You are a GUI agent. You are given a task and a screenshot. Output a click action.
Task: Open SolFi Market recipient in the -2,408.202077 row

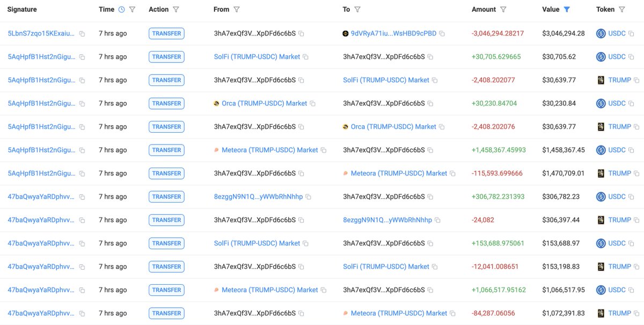coord(386,80)
